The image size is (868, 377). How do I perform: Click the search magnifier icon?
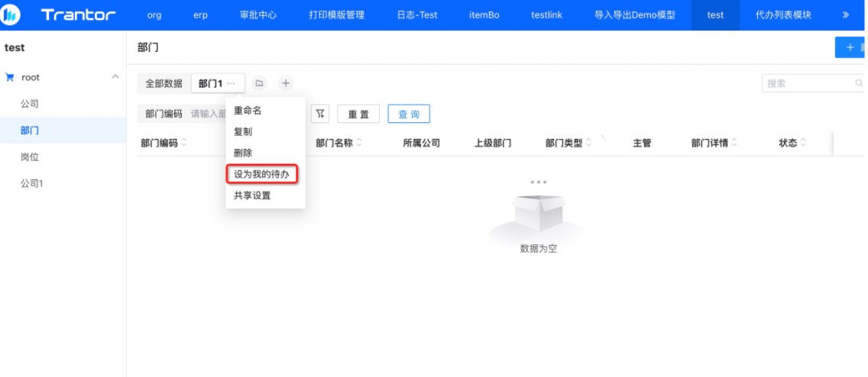coord(859,83)
